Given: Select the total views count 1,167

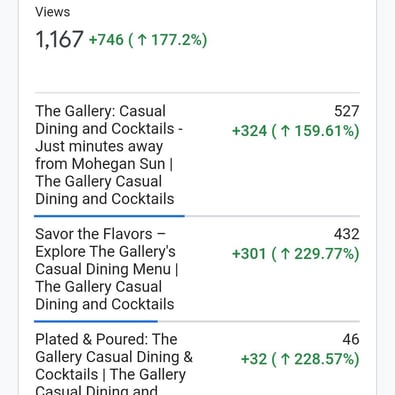Looking at the screenshot, I should point(59,40).
